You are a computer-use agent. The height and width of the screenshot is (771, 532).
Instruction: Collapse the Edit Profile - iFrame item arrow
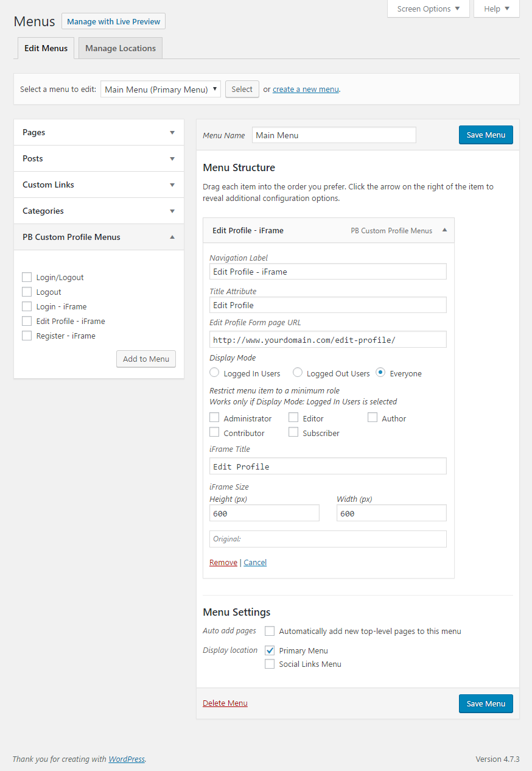(444, 230)
